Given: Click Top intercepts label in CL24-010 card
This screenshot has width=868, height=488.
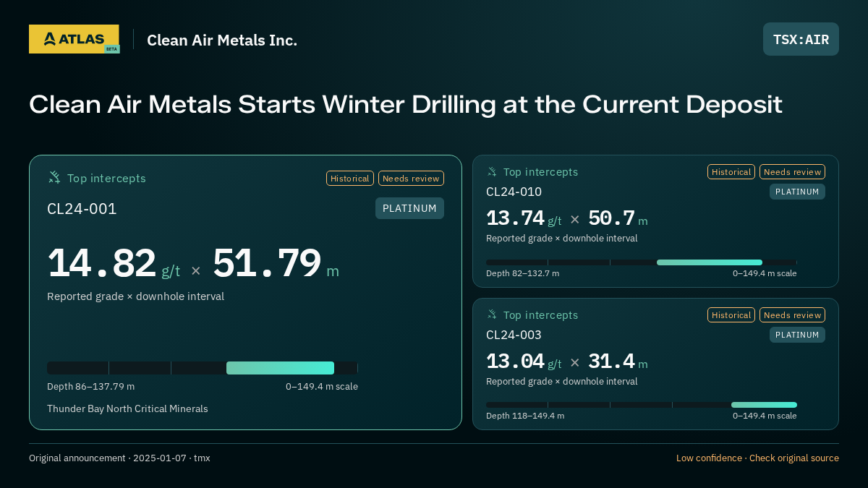Looking at the screenshot, I should [x=540, y=172].
